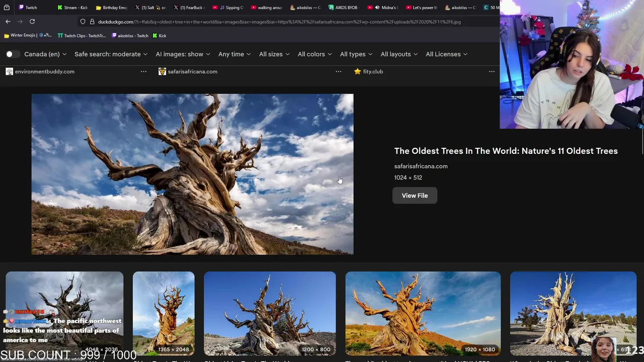Click the browser forward arrow
Screen dimensions: 644x362
(20, 22)
